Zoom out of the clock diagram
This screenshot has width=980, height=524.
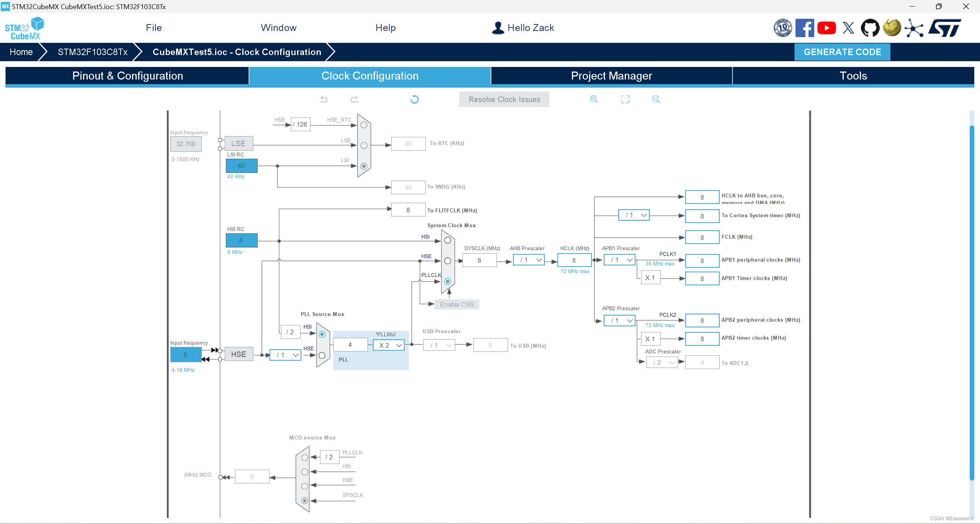(656, 99)
